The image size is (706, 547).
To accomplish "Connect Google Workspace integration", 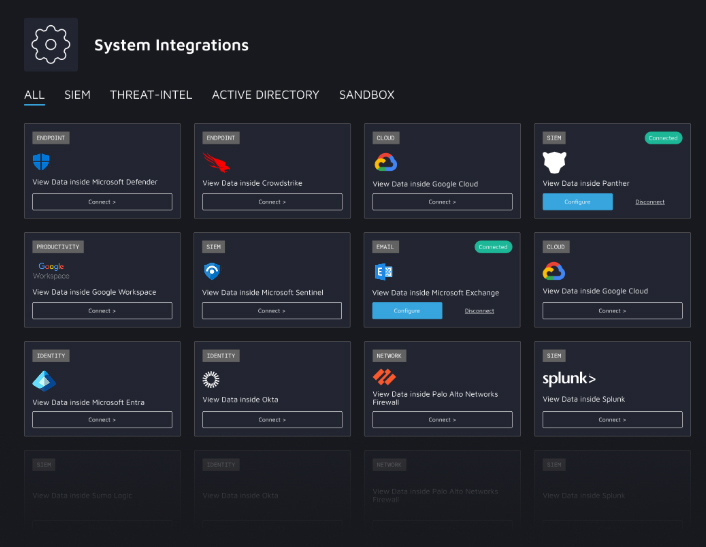I will (102, 311).
